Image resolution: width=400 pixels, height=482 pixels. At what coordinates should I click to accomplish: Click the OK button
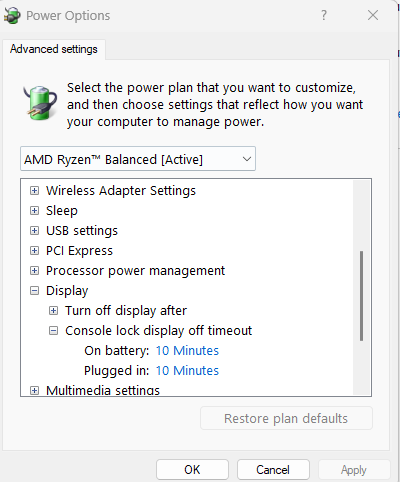pyautogui.click(x=192, y=470)
